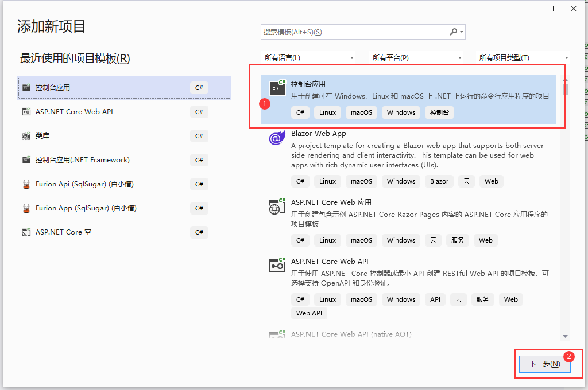Click Windows tag on ASP.NET Core Web 应用
Viewport: 588px width, 390px height.
point(401,240)
